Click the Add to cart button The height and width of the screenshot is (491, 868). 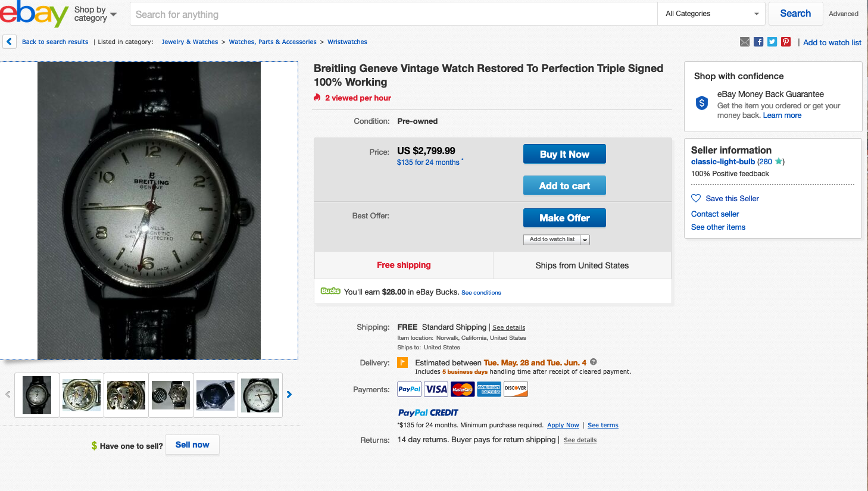tap(564, 186)
